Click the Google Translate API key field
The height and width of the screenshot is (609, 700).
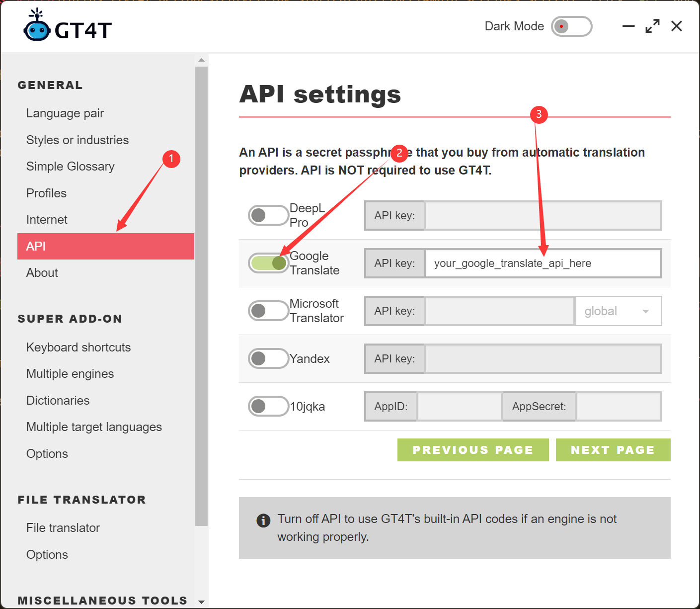pos(543,263)
